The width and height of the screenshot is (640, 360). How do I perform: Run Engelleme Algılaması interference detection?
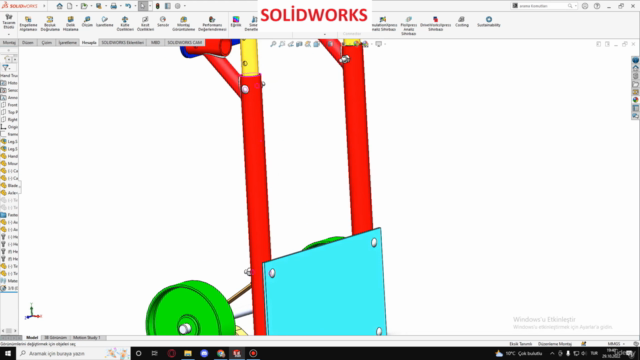pos(28,24)
